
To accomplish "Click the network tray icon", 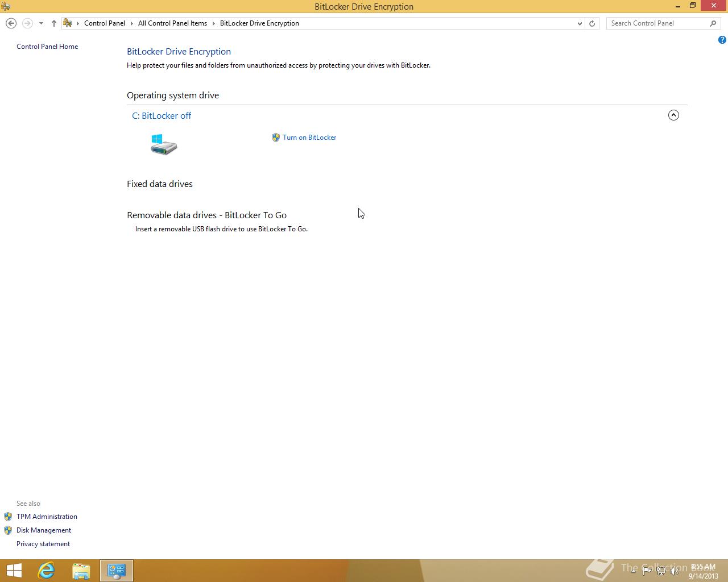I will [661, 571].
